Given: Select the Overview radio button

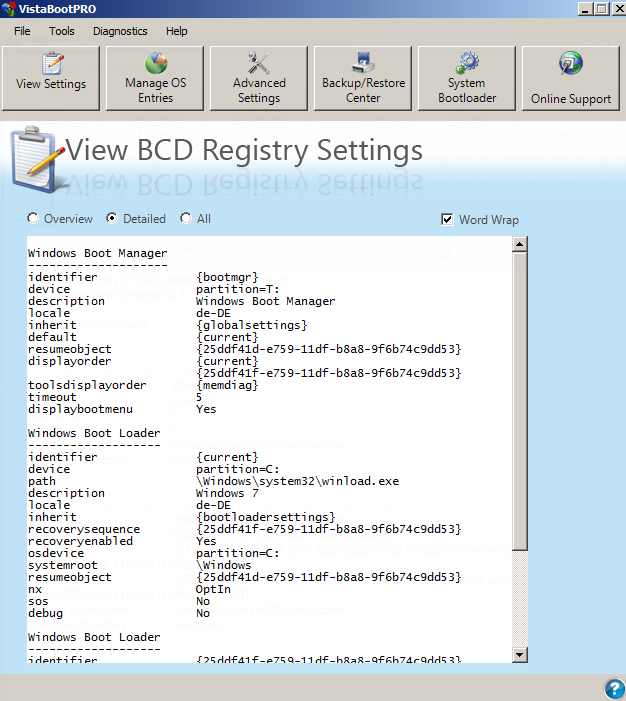Looking at the screenshot, I should click(33, 218).
